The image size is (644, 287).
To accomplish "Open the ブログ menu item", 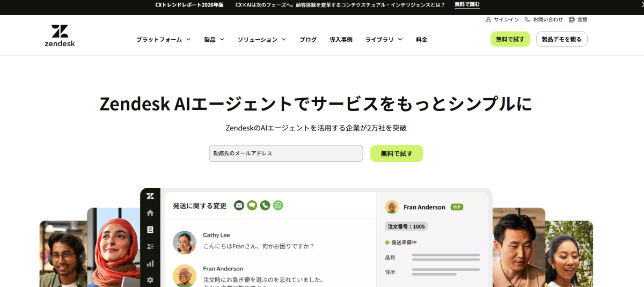I will pos(308,40).
